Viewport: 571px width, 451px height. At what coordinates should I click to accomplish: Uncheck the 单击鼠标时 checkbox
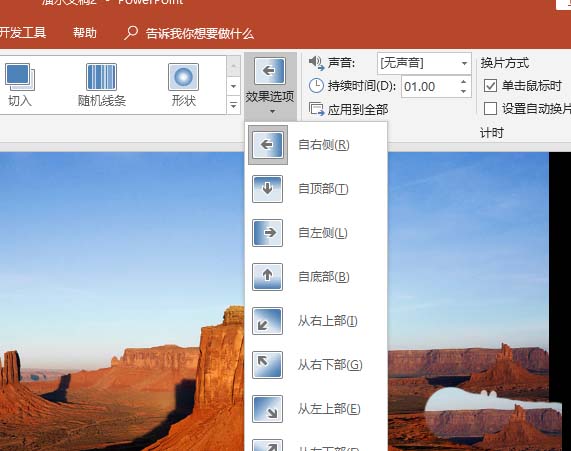pyautogui.click(x=490, y=86)
